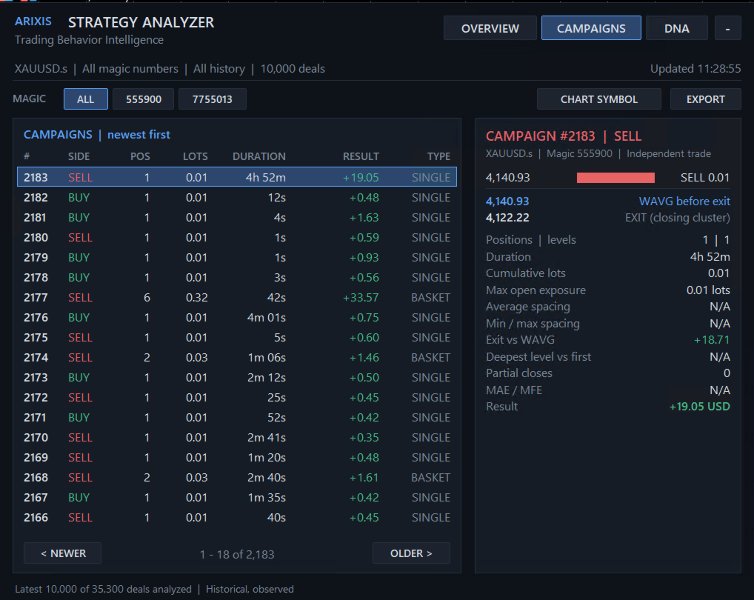Click the DURATION column header
This screenshot has width=754, height=600.
click(x=259, y=156)
